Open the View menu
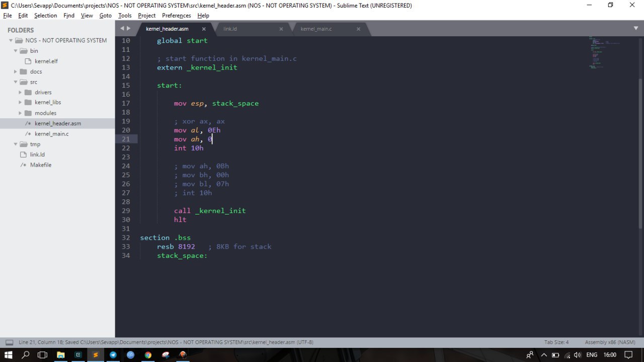This screenshot has width=644, height=362. pyautogui.click(x=87, y=16)
